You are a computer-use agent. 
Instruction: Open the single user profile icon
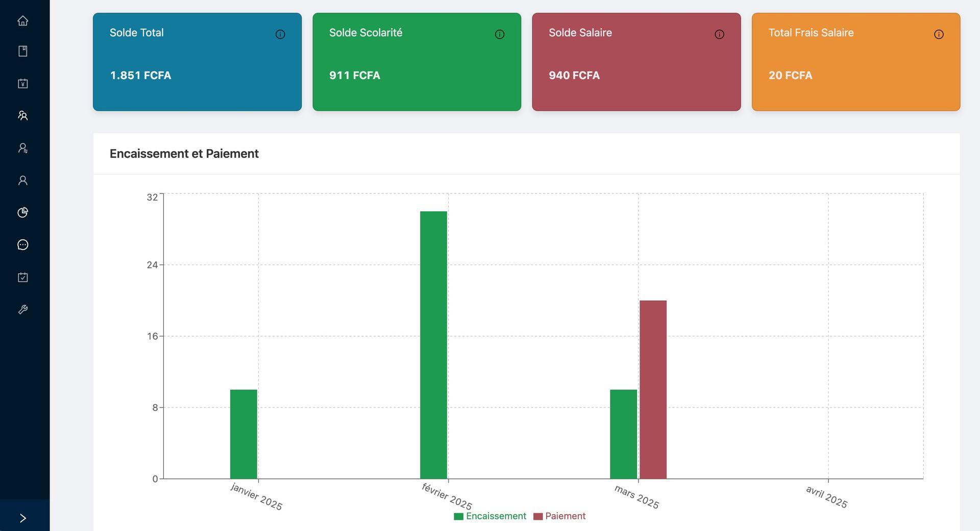click(22, 180)
